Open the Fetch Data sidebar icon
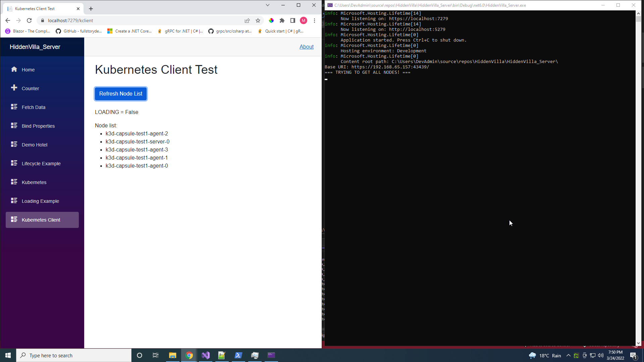Viewport: 644px width, 362px height. [14, 107]
